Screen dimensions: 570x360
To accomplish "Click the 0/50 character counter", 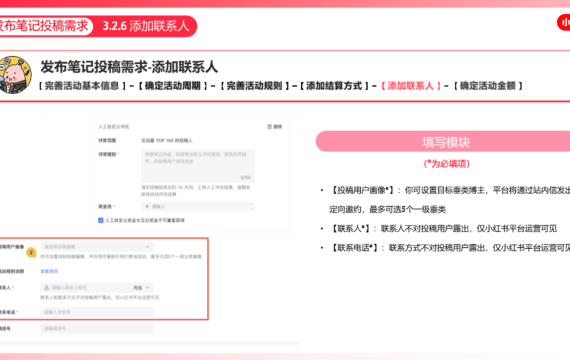I will (x=245, y=177).
